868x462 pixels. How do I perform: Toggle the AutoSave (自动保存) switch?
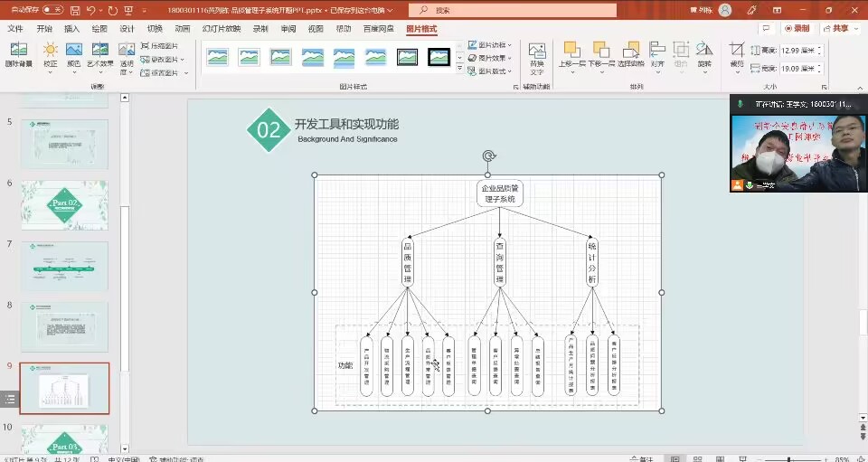(x=52, y=10)
